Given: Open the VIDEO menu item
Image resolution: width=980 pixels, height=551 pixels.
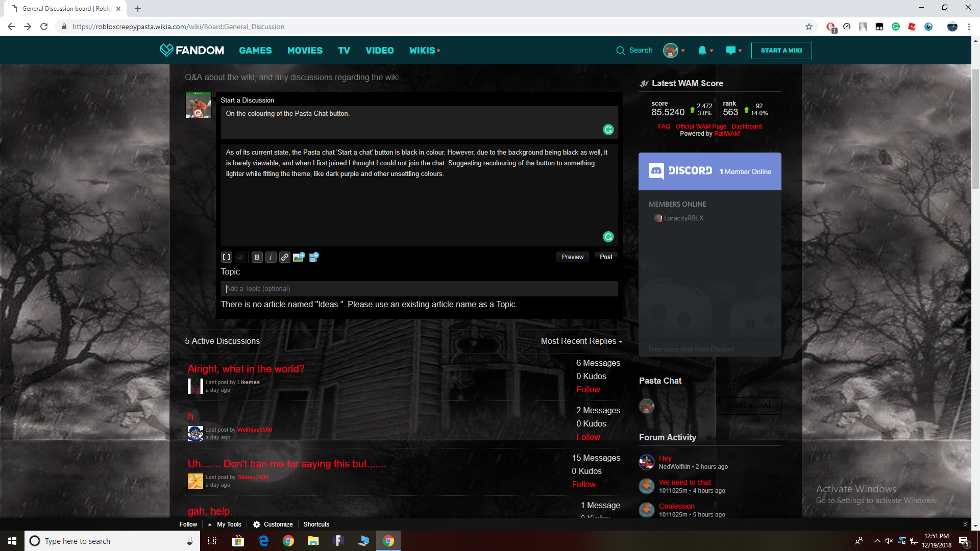Looking at the screenshot, I should click(x=379, y=51).
